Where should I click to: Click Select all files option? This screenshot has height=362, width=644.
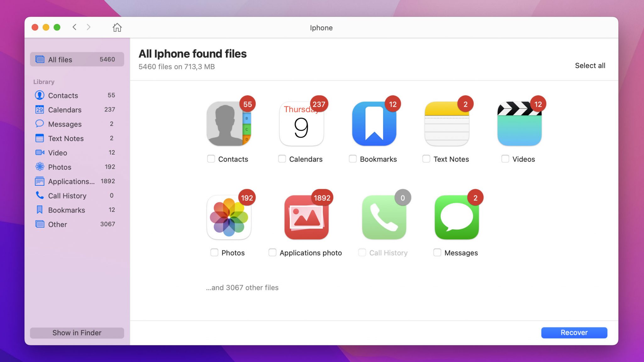(x=590, y=65)
